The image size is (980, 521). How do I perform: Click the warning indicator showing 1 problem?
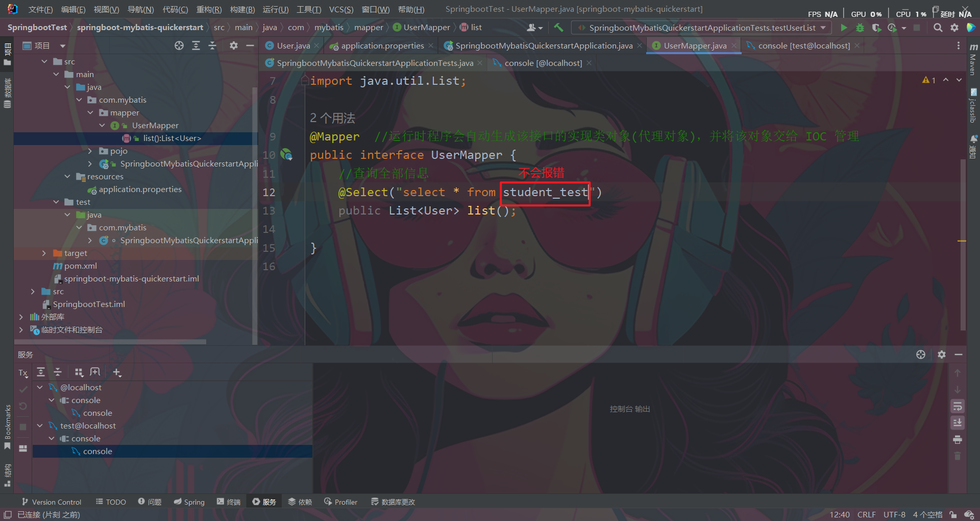[929, 80]
